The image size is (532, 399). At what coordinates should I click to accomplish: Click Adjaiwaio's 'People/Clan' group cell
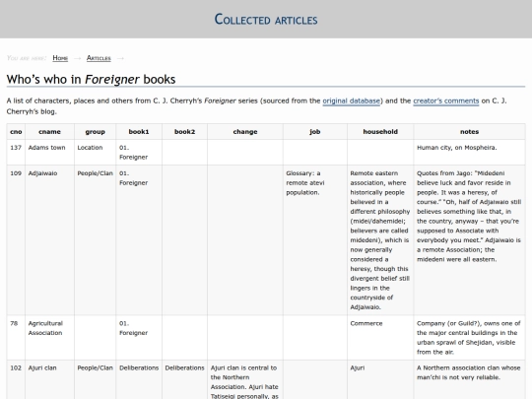pyautogui.click(x=95, y=240)
